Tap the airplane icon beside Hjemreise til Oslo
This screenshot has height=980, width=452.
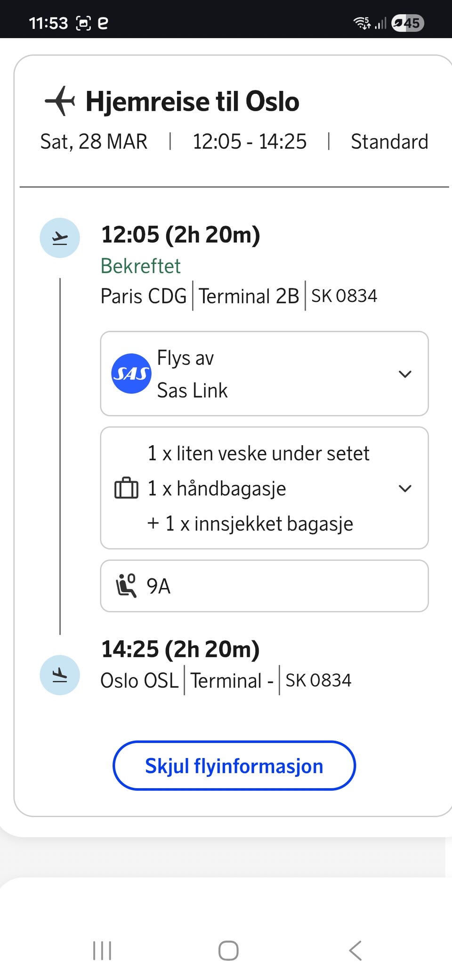point(60,101)
